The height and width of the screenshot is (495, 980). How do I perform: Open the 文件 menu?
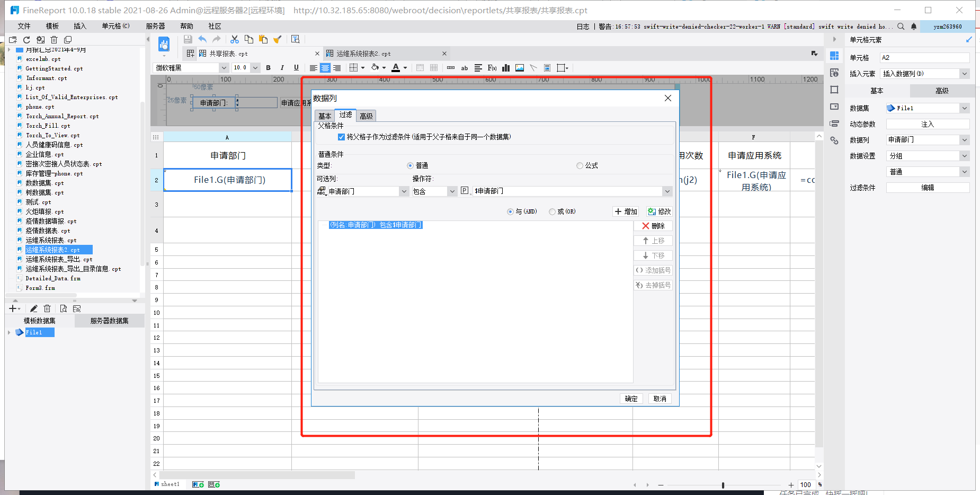pyautogui.click(x=24, y=26)
